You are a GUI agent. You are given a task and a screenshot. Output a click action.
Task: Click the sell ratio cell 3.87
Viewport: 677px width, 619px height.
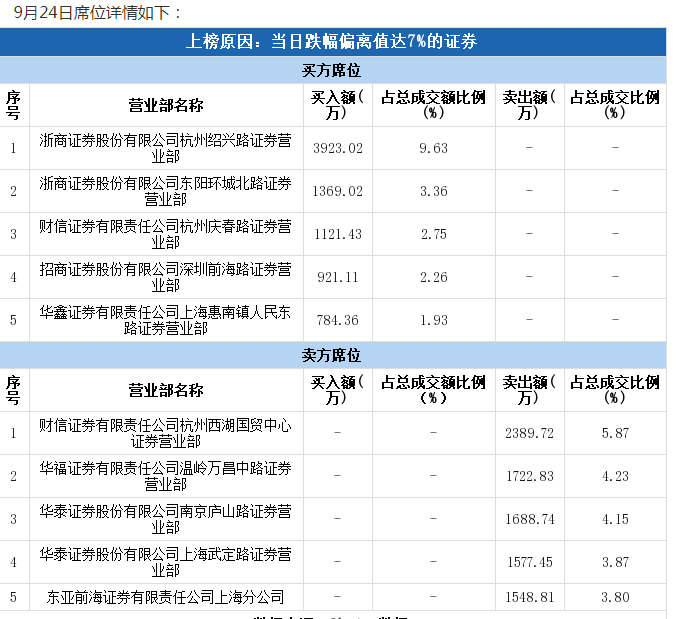tap(615, 562)
